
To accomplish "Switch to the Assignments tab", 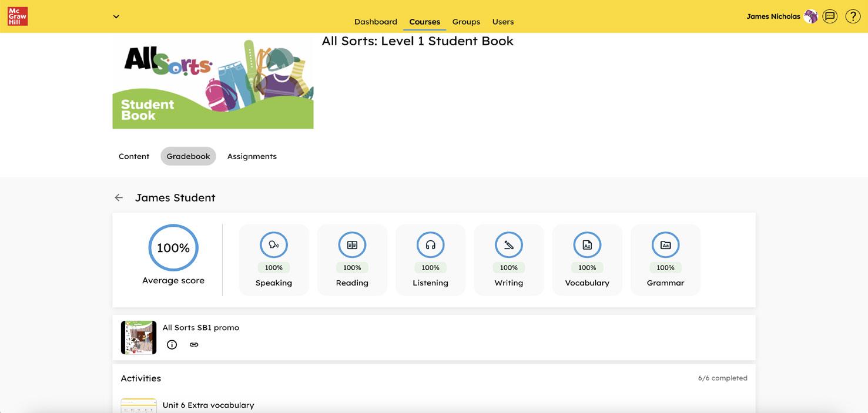I will coord(252,156).
